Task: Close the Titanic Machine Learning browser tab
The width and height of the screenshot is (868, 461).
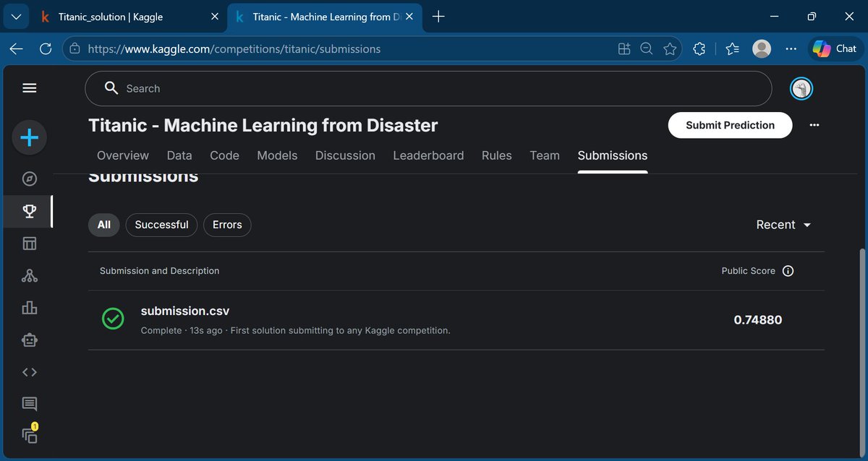Action: 409,17
